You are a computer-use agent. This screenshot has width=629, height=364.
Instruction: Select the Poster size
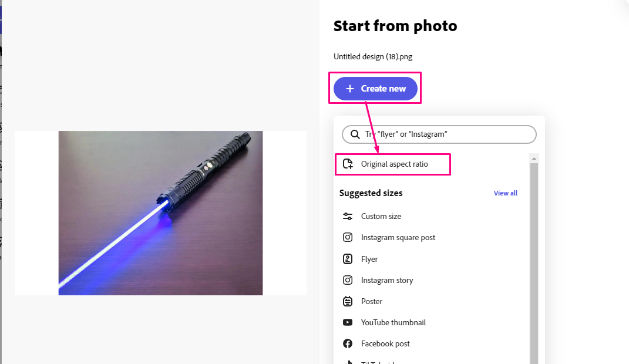coord(372,301)
